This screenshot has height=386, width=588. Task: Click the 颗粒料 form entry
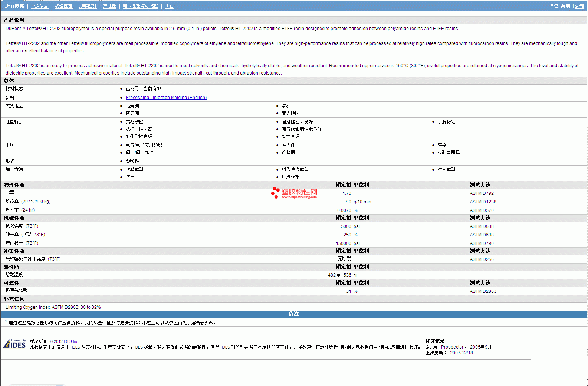pos(132,161)
